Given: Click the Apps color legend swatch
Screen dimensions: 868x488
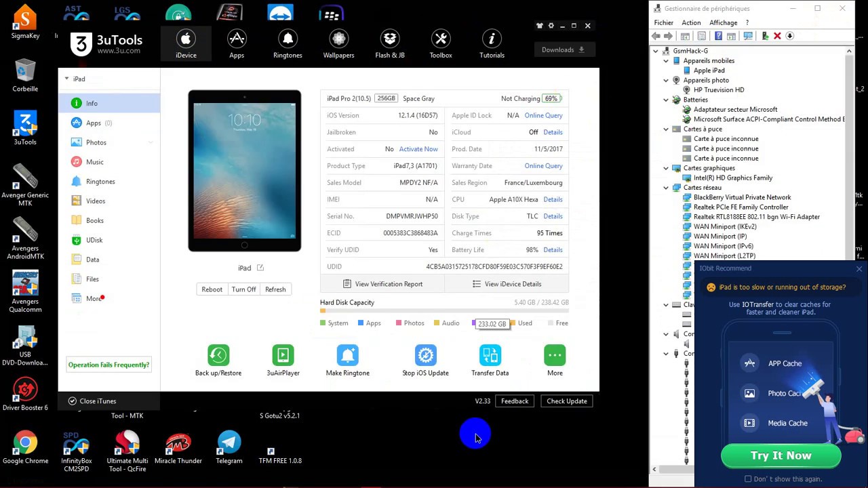Looking at the screenshot, I should coord(361,323).
